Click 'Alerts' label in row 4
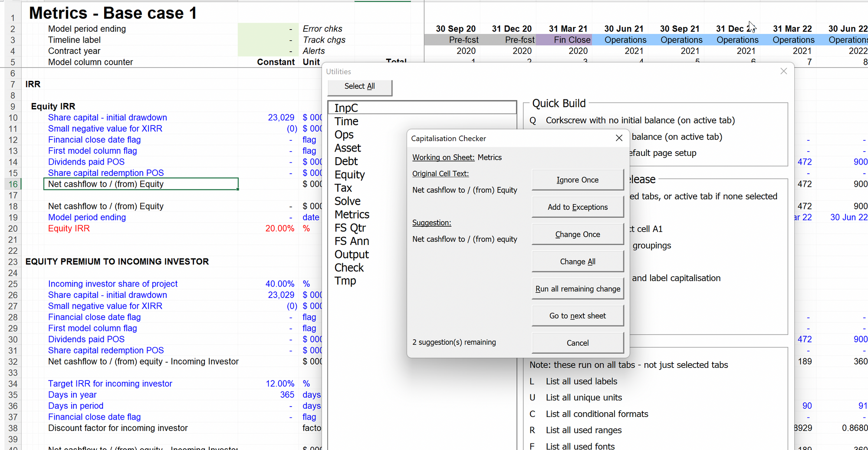868x450 pixels. (314, 51)
